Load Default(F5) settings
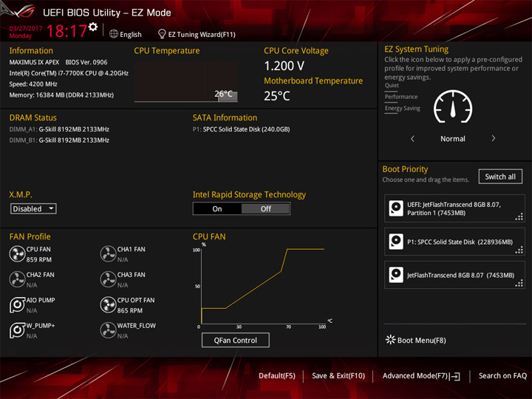Screen dimensions: 532x399 pyautogui.click(x=277, y=376)
